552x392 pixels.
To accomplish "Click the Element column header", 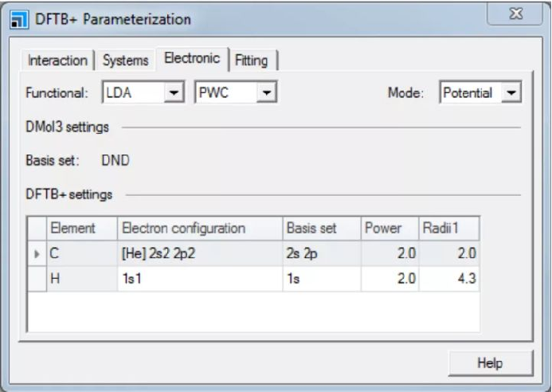I will 82,228.
